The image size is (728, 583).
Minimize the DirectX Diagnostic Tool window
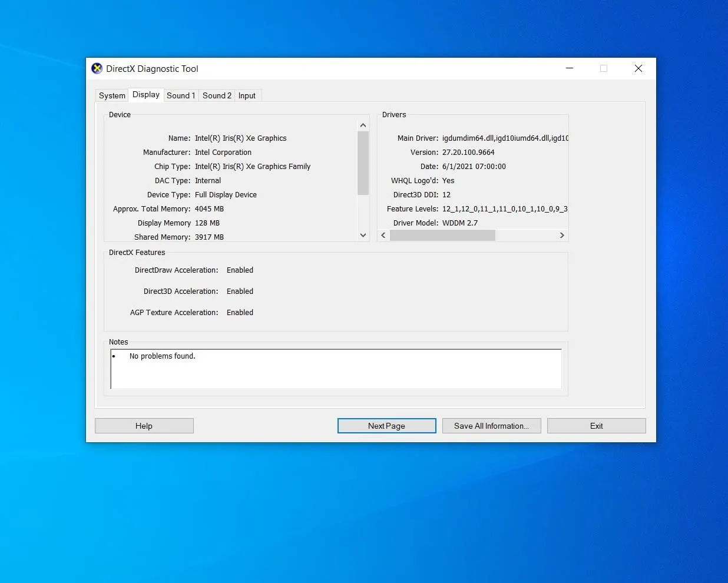[x=569, y=68]
